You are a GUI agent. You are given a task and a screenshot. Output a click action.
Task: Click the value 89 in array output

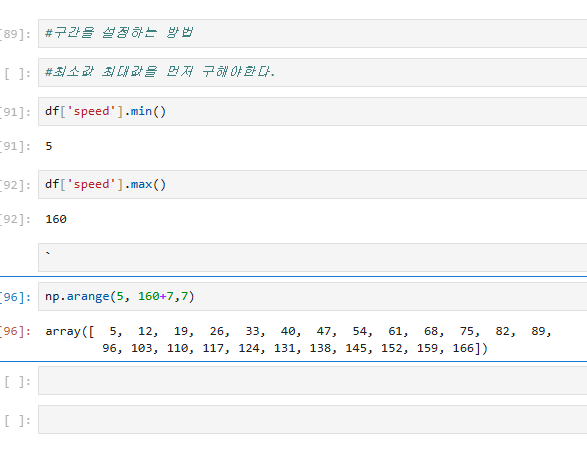[x=538, y=331]
